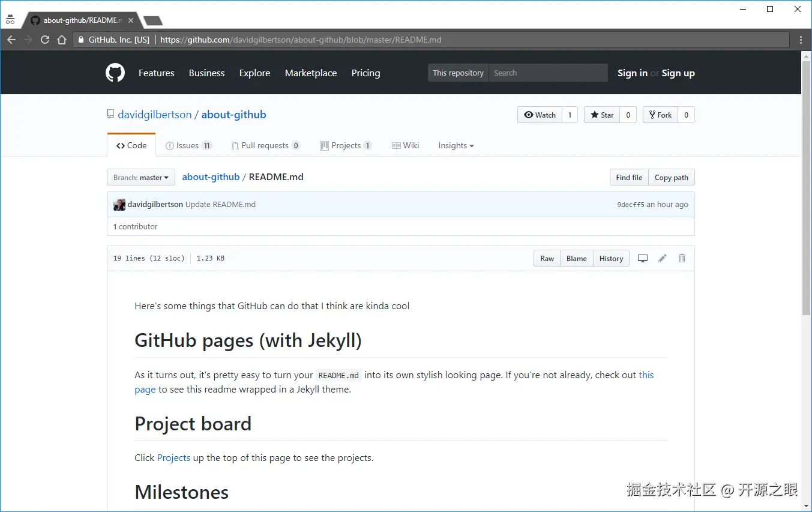Click the pencil edit file icon
Screen dimensions: 812x512
click(x=662, y=259)
